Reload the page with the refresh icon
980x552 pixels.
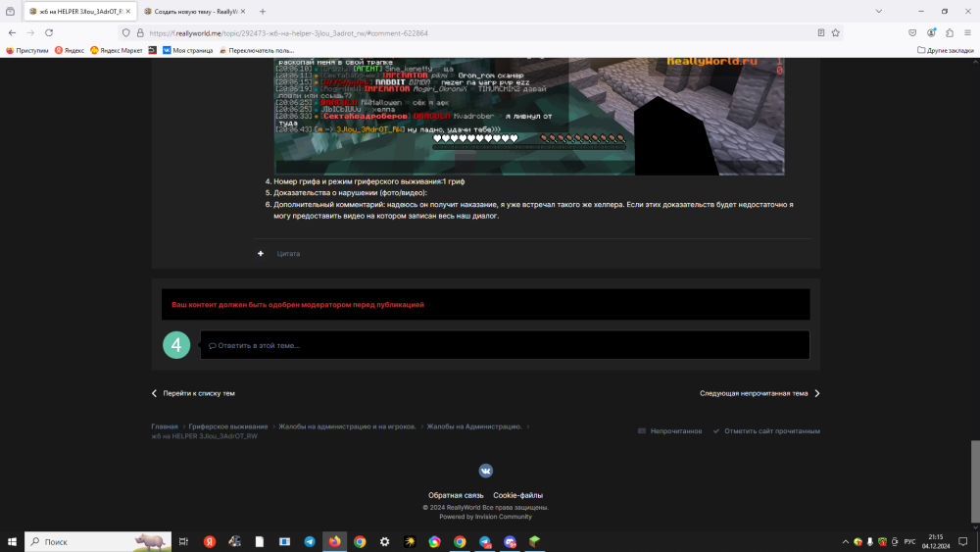point(49,33)
